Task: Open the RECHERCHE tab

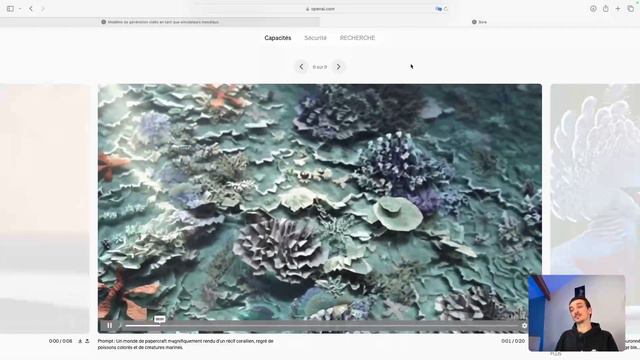Action: coord(357,38)
